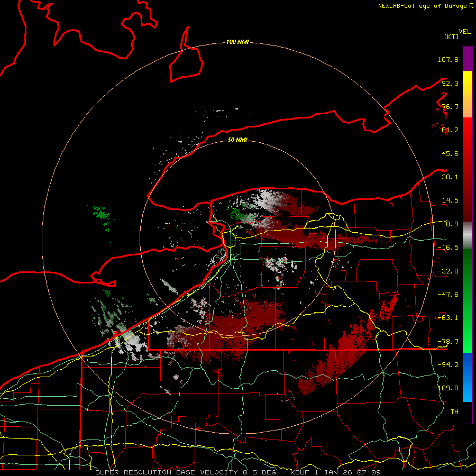This screenshot has height=476, width=476.
Task: Click the -0.9 value on the velocity scale
Action: [450, 224]
